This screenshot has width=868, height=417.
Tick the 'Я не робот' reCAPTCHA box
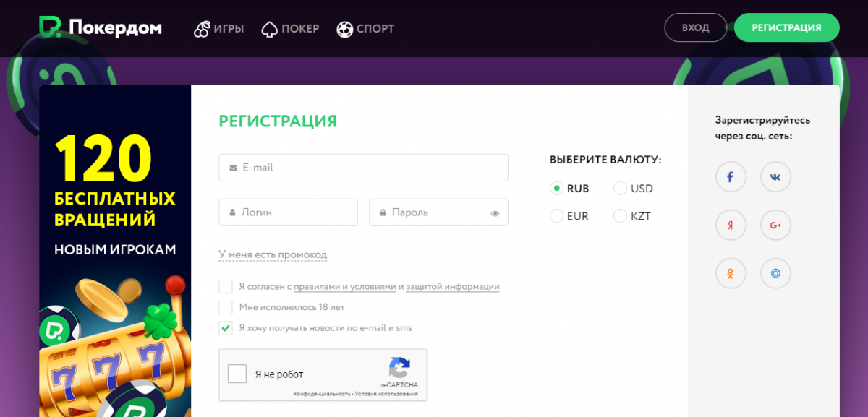coord(237,373)
